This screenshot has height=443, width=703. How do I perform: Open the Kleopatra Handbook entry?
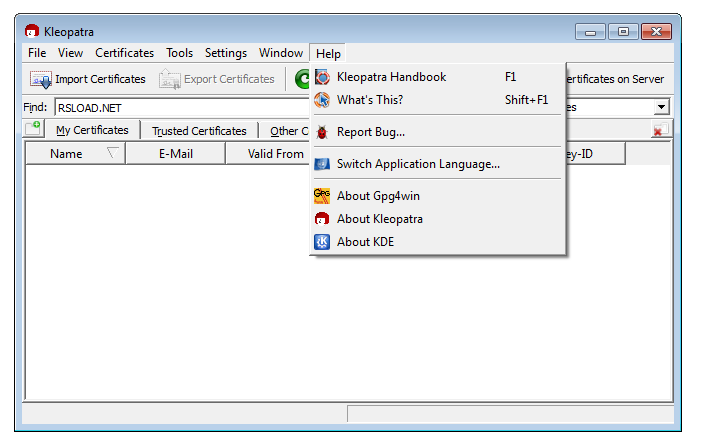tap(437, 77)
